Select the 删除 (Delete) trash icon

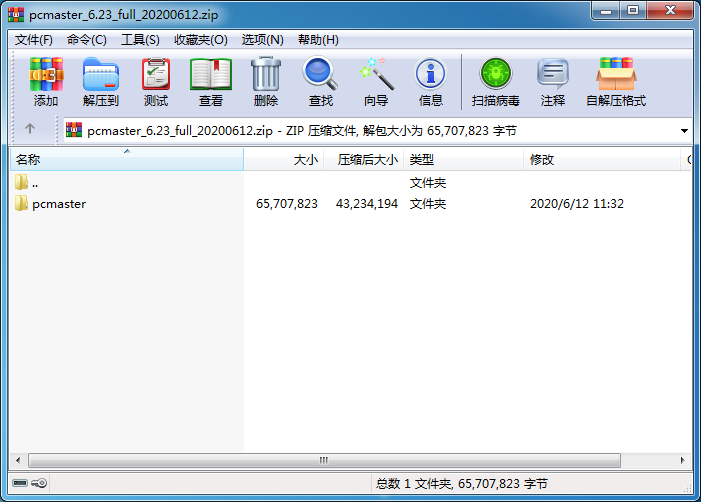point(266,81)
